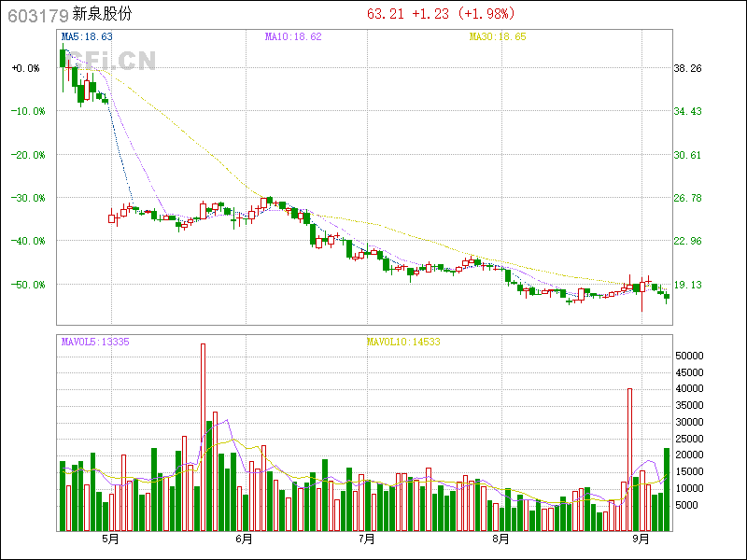The height and width of the screenshot is (560, 747).
Task: Click the MA5:18.63 indicator label
Action: tap(87, 36)
